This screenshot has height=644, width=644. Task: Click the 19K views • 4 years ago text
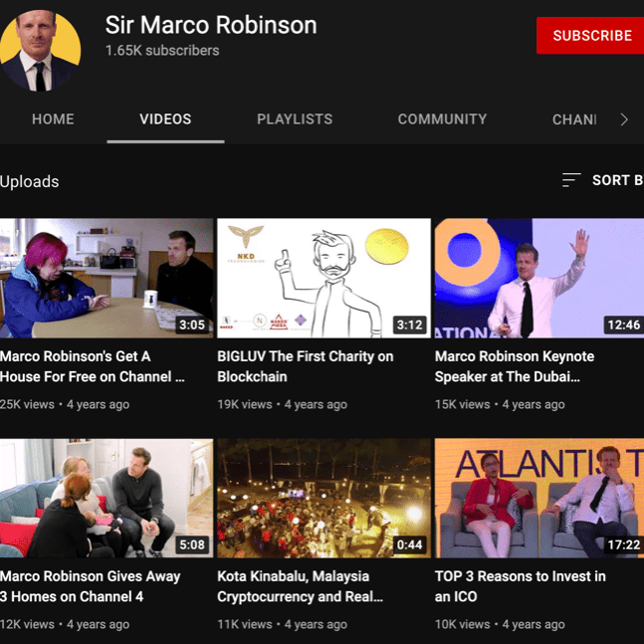(x=282, y=404)
